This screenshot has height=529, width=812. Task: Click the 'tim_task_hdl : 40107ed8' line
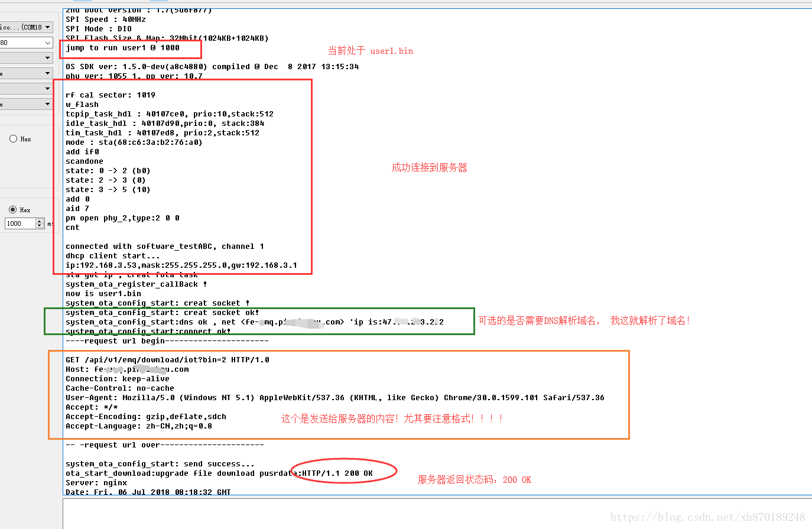[163, 133]
